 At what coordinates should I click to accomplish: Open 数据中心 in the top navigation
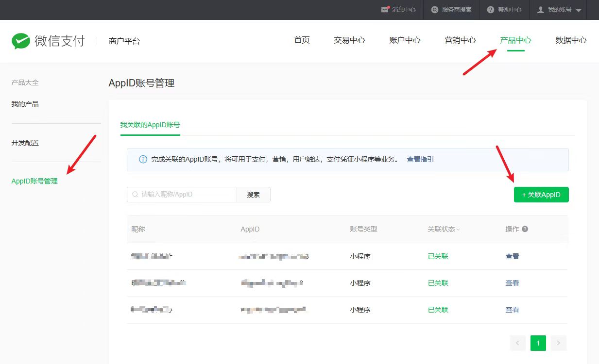tap(571, 40)
